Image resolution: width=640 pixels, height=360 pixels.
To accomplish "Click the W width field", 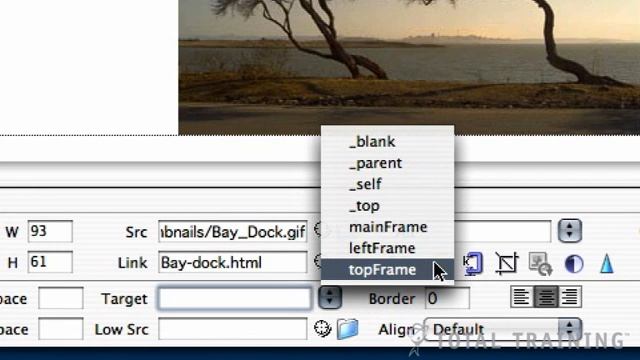I will [50, 231].
